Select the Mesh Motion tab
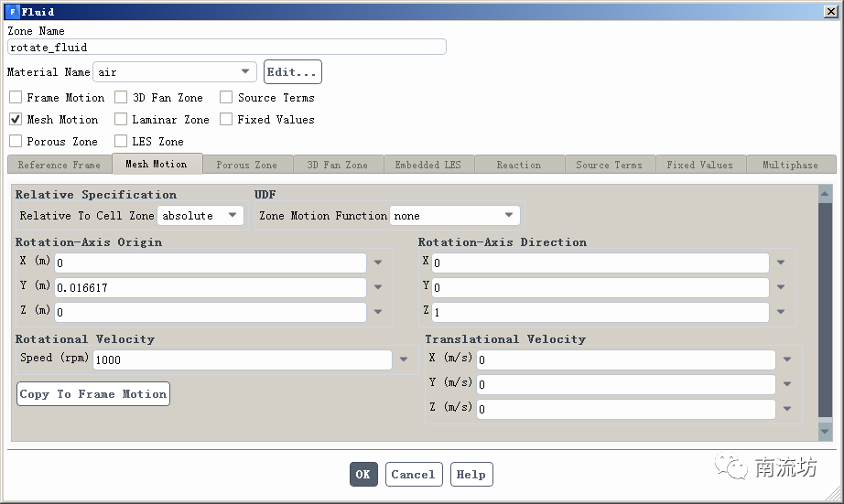 (157, 165)
